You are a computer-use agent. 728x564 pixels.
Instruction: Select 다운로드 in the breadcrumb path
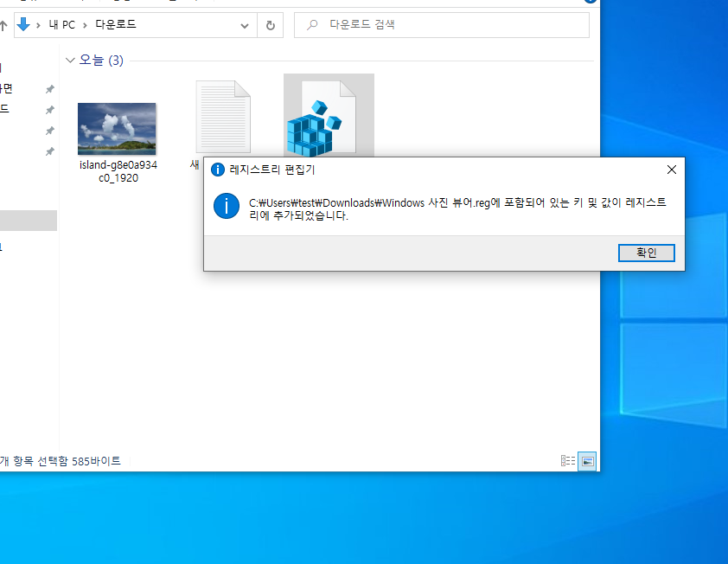tap(116, 24)
